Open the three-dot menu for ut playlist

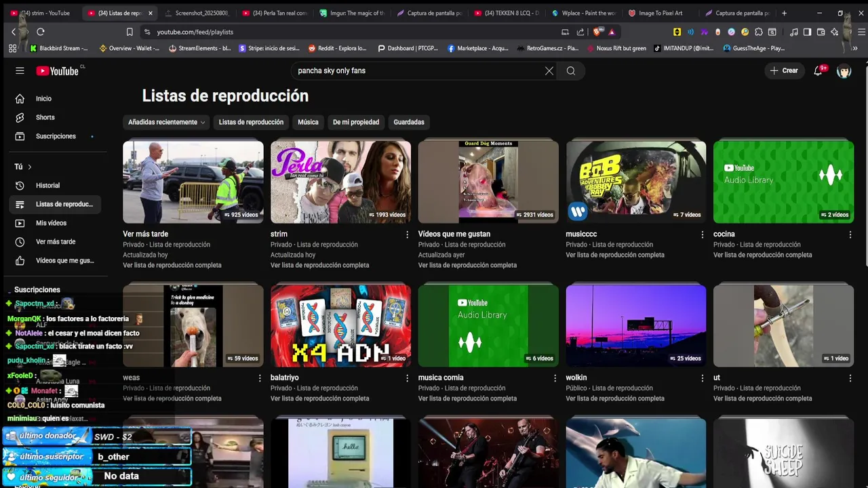click(850, 378)
